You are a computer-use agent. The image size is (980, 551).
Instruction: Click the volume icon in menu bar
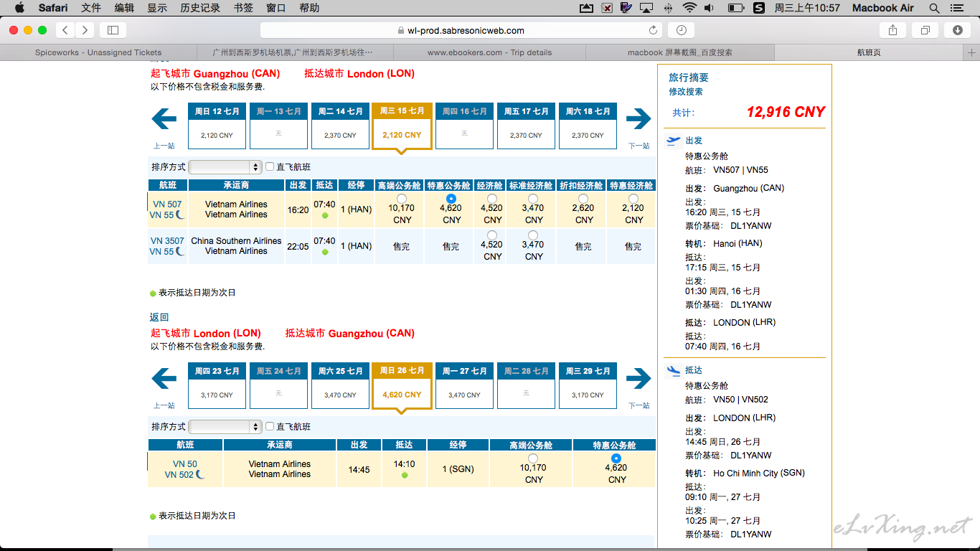point(710,8)
